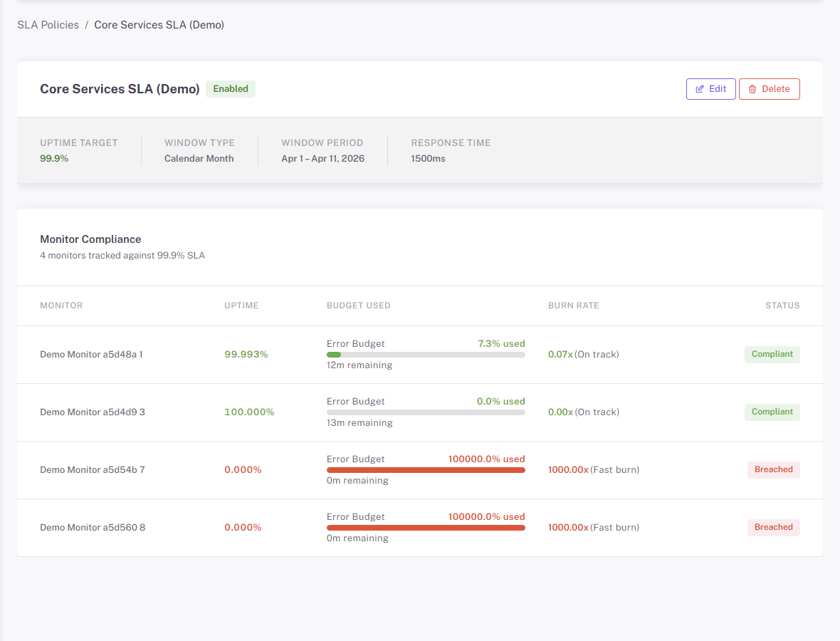Click the red Breached badge for Demo Monitor a5d54b 7
This screenshot has width=840, height=641.
pos(774,469)
